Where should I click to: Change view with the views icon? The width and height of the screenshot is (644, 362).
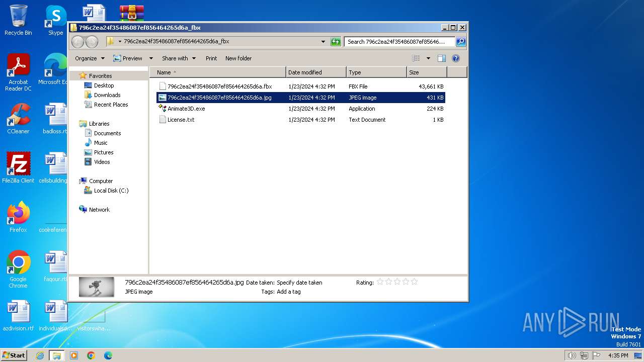[x=416, y=58]
